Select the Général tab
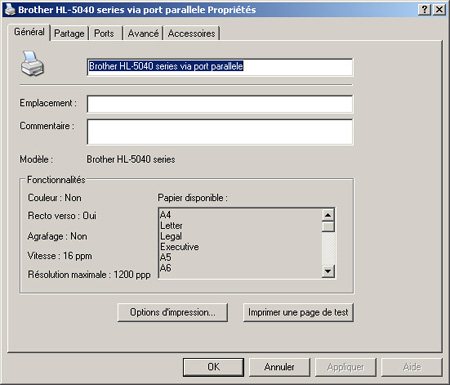 29,32
